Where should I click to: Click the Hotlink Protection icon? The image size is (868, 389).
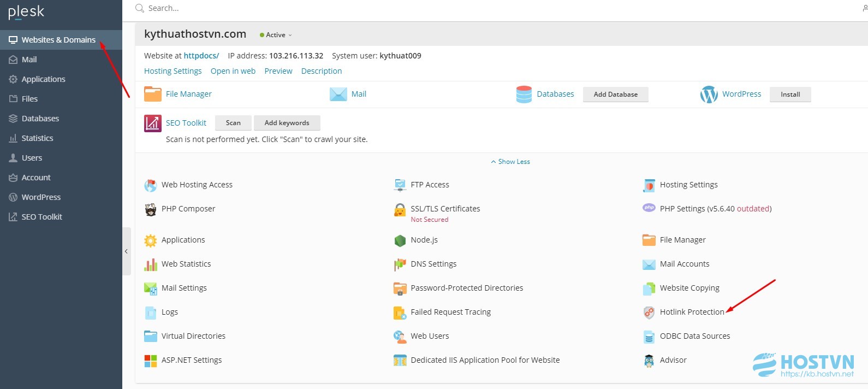(x=649, y=313)
